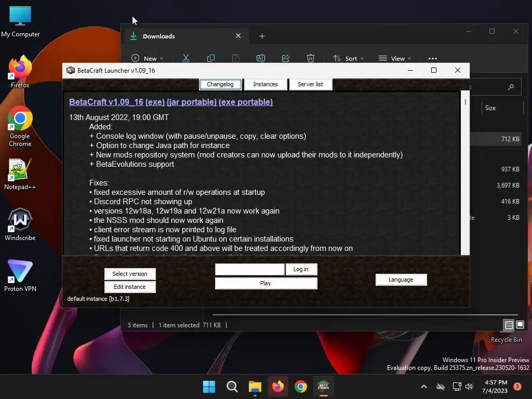Image resolution: width=532 pixels, height=399 pixels.
Task: Click the Delete trash icon in Explorer
Action: [x=311, y=58]
